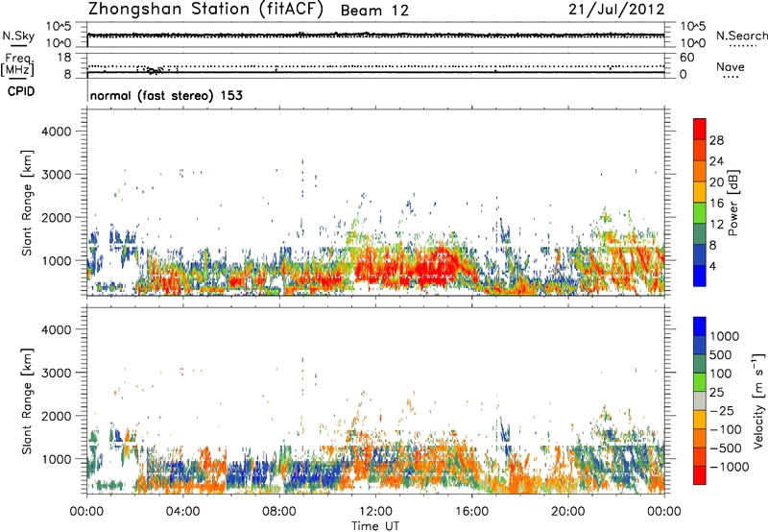Pick the red bottom segment of Velocity color bar
Viewport: 768px width, 532px height.
[x=700, y=475]
